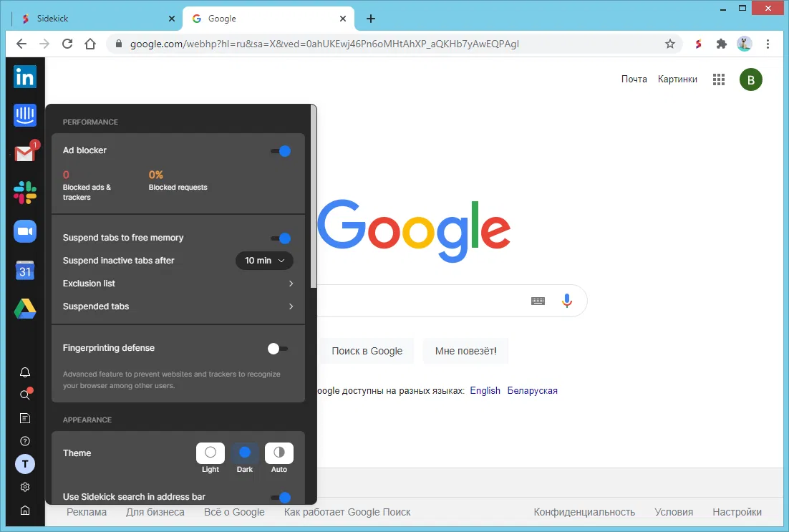Open the sessions/notes icon in sidebar
Viewport: 789px width, 532px height.
click(x=24, y=418)
